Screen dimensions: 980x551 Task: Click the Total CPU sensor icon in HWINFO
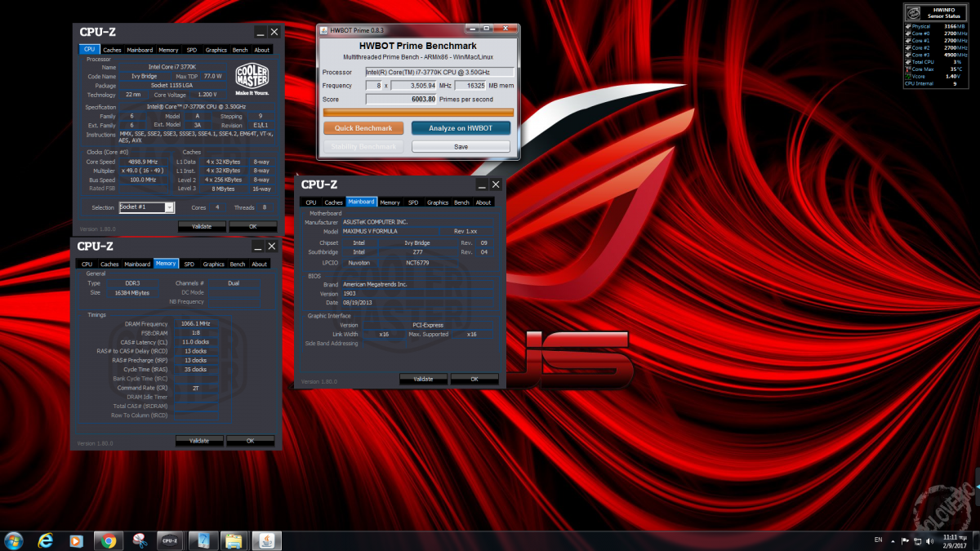(x=908, y=62)
